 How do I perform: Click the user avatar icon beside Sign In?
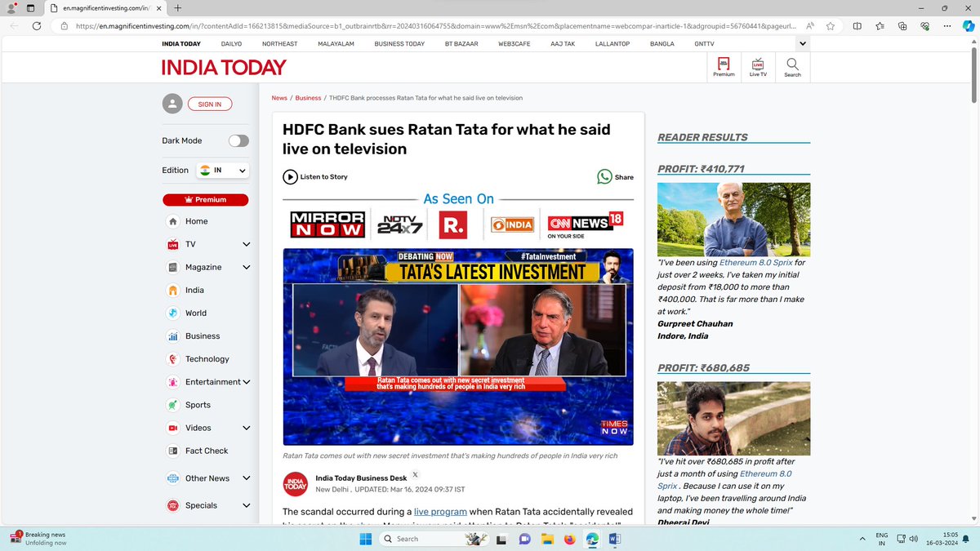click(172, 104)
